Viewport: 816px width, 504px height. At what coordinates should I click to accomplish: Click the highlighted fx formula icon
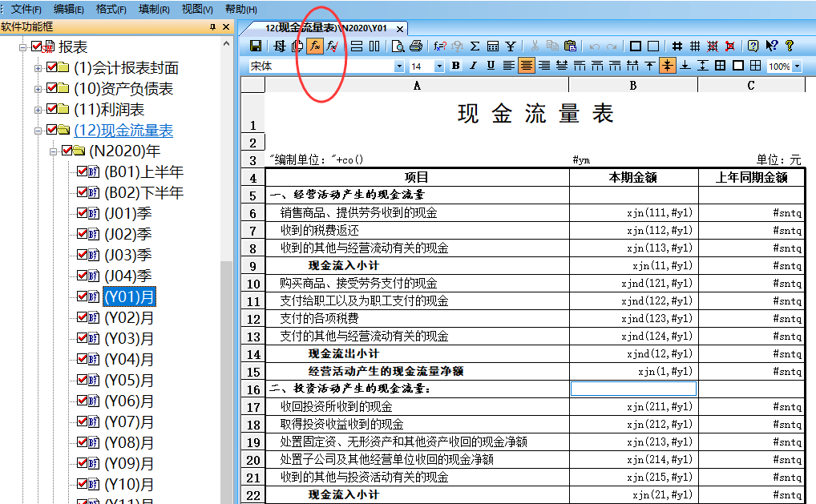(x=315, y=46)
